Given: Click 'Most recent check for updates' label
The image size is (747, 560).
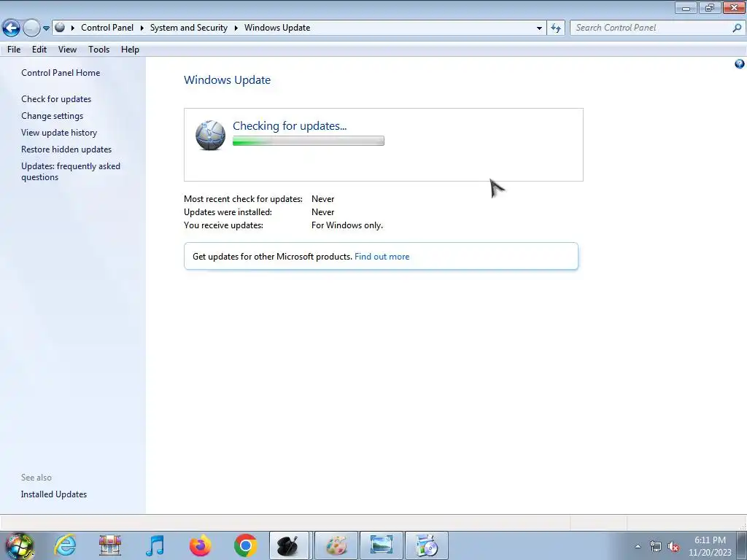Looking at the screenshot, I should tap(243, 199).
